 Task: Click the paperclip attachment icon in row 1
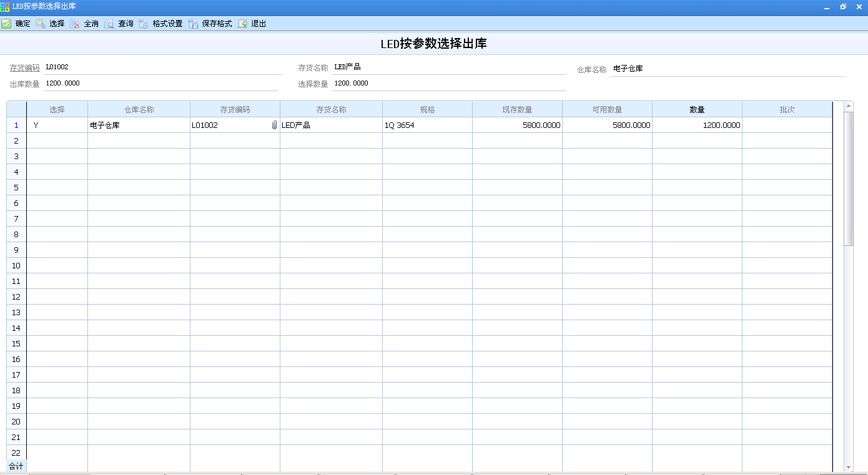(x=273, y=125)
